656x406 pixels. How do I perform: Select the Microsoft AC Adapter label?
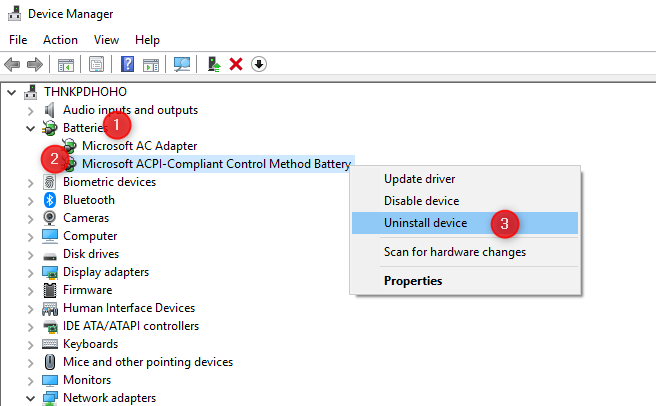[x=139, y=146]
